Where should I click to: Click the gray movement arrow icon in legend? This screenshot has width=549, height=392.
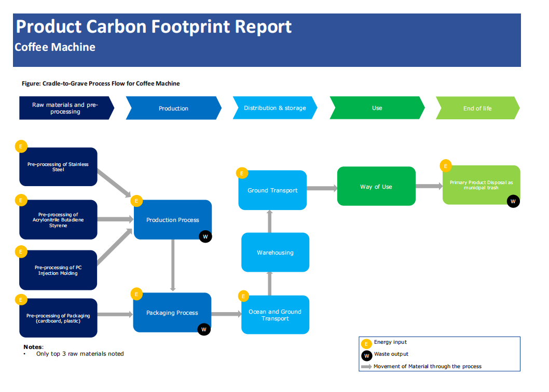coord(366,367)
